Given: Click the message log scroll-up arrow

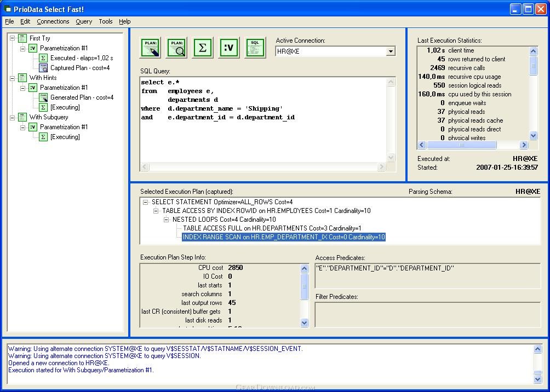Looking at the screenshot, I should point(537,349).
